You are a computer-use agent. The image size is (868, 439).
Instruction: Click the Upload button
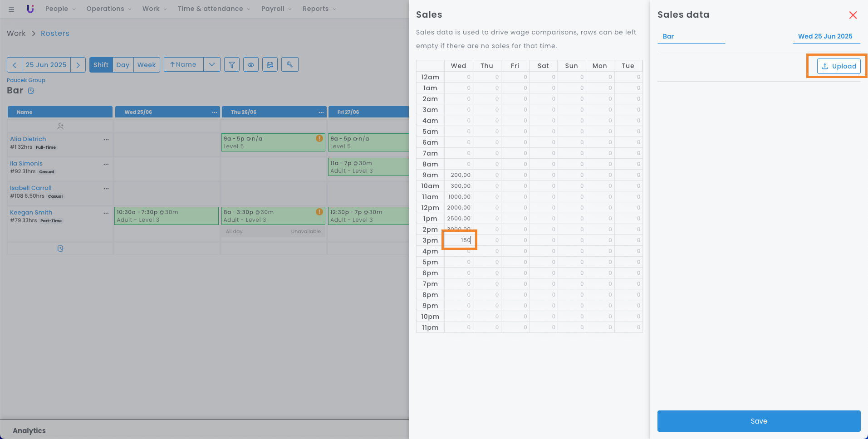[839, 66]
